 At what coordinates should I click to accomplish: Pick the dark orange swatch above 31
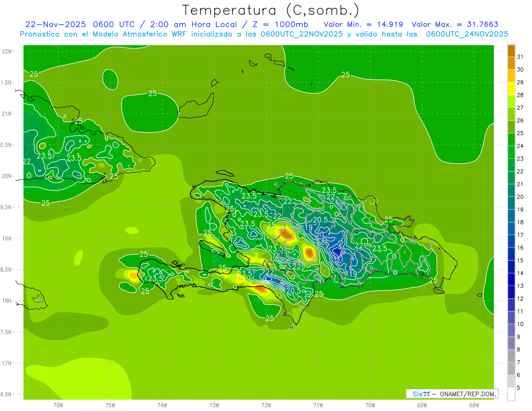(x=511, y=51)
